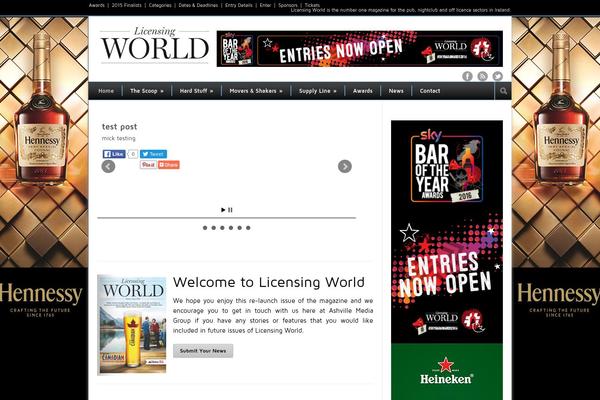Click the Pin it button
This screenshot has width=600, height=400.
tap(148, 165)
